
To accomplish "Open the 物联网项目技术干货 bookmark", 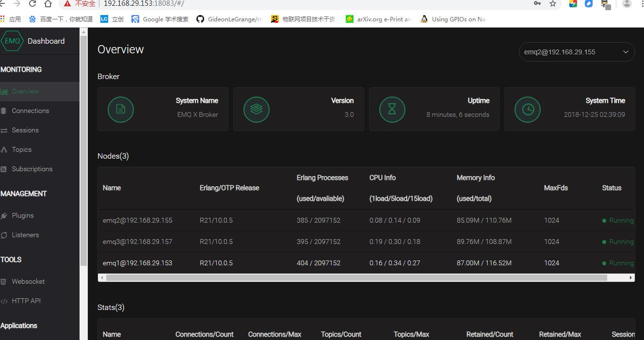I will pos(303,19).
